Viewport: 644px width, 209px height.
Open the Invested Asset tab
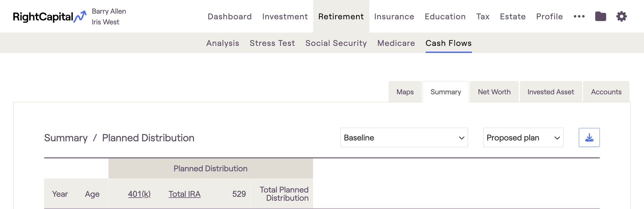pyautogui.click(x=550, y=92)
